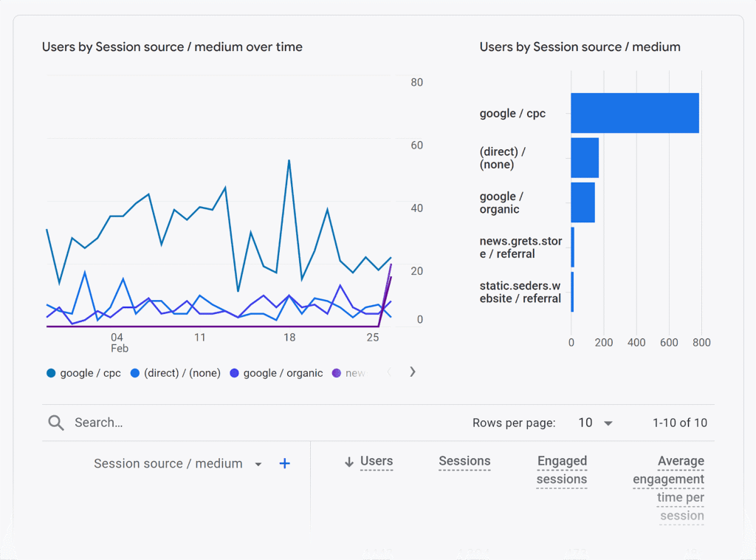Click the descending sort arrow beside Users

[x=348, y=461]
